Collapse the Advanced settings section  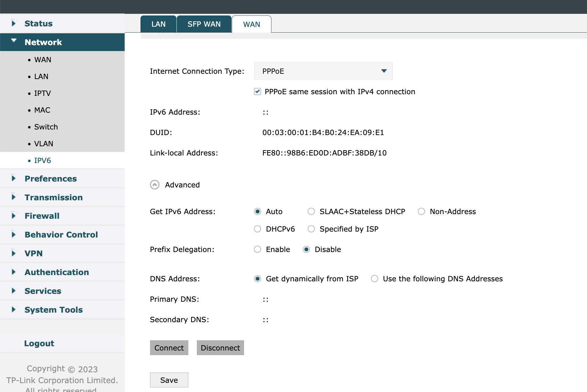point(154,185)
